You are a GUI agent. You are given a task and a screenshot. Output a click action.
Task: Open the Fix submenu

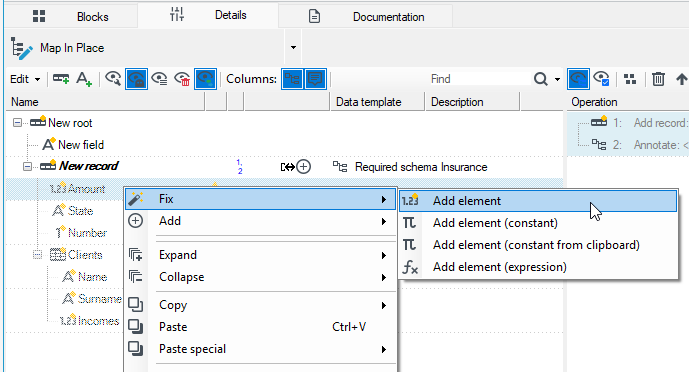pyautogui.click(x=261, y=199)
